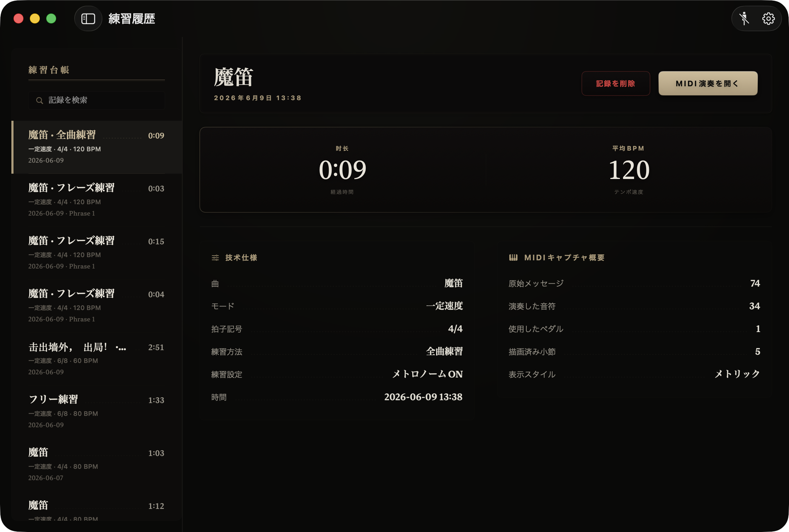
Task: Click the MIDI キャプチャ概要 piano icon
Action: coord(513,257)
